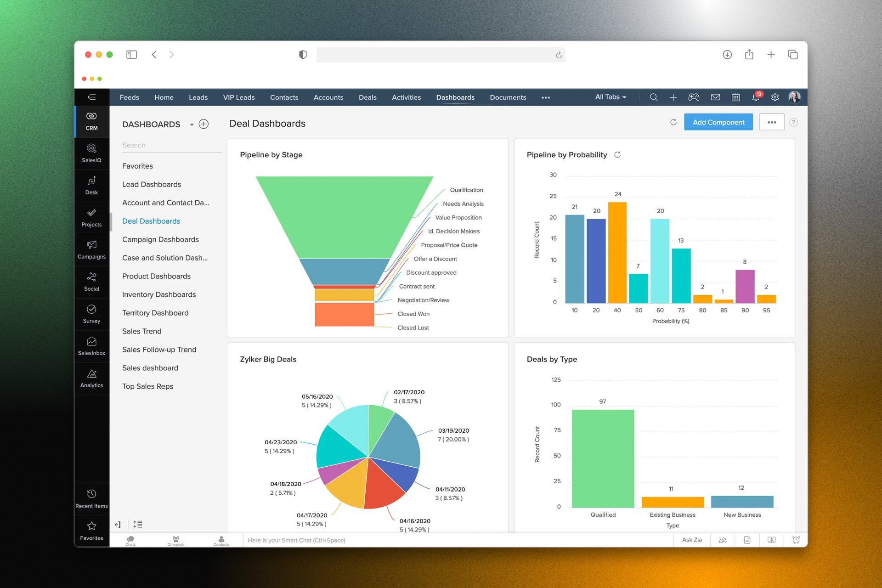Open Chats in the bottom bar
The width and height of the screenshot is (882, 588).
130,540
